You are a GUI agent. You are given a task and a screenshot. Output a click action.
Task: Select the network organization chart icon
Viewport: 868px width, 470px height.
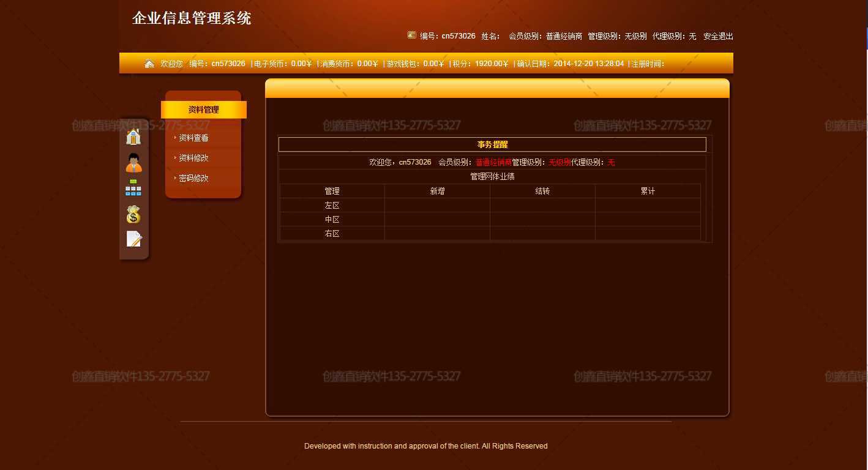pyautogui.click(x=133, y=188)
